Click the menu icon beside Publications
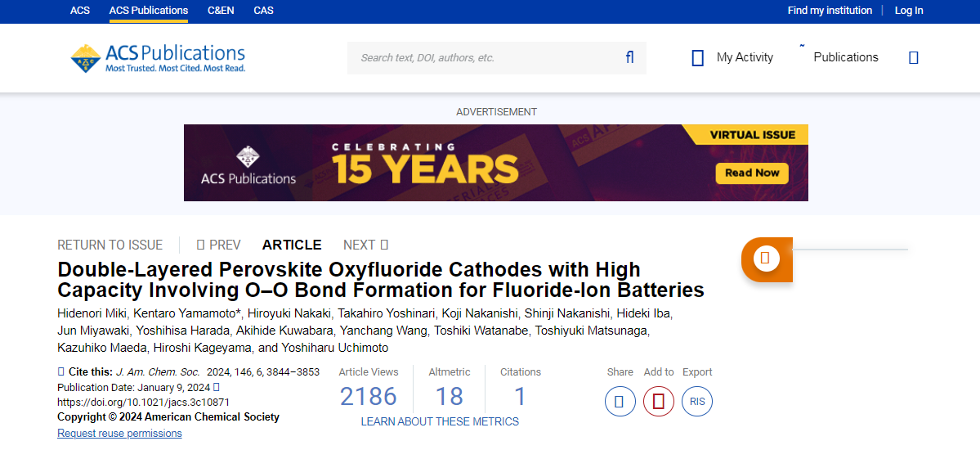 pos(914,57)
